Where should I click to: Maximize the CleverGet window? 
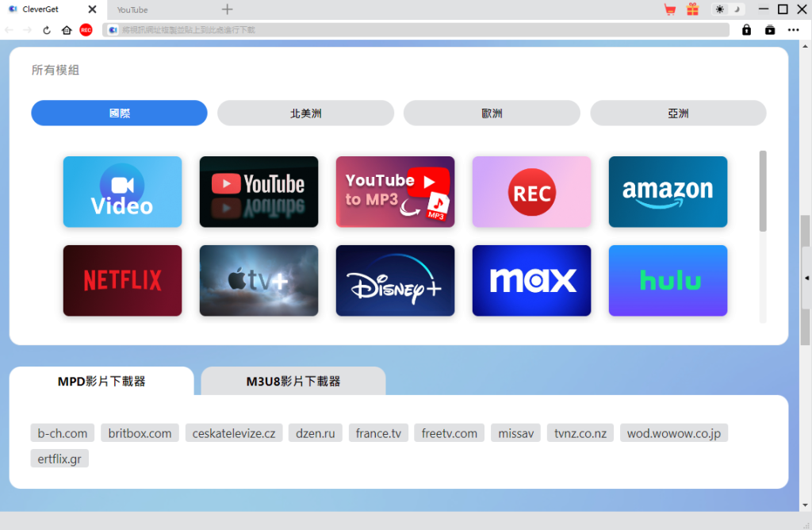pyautogui.click(x=783, y=10)
